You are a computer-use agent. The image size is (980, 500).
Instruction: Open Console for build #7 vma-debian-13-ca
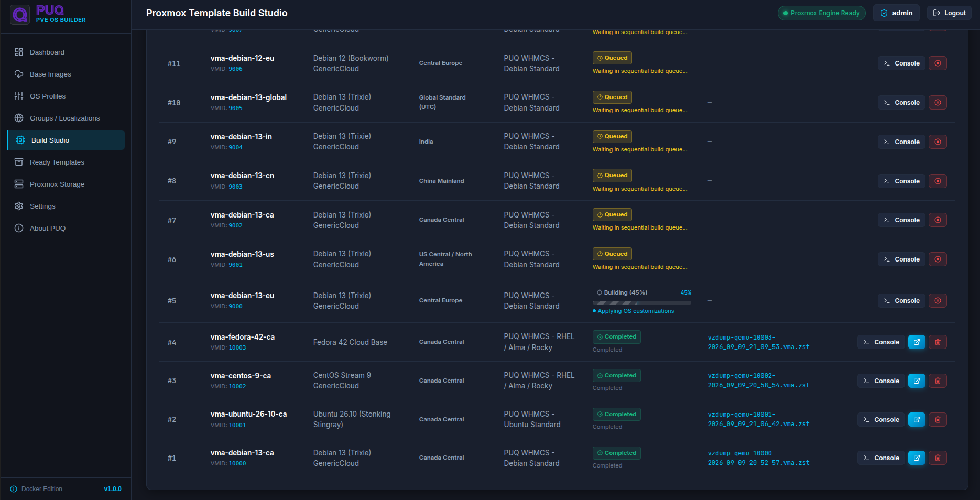click(x=901, y=220)
